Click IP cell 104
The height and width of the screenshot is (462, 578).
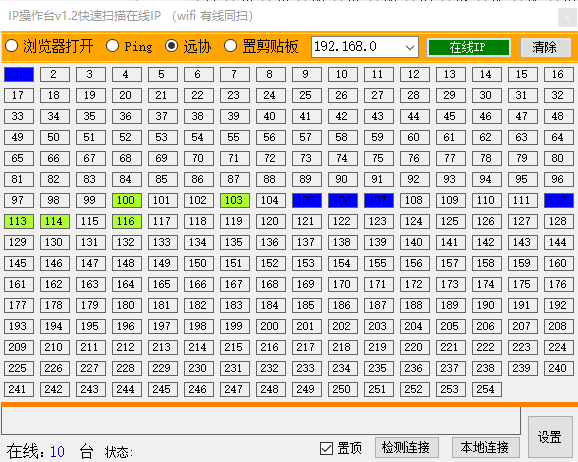click(271, 201)
